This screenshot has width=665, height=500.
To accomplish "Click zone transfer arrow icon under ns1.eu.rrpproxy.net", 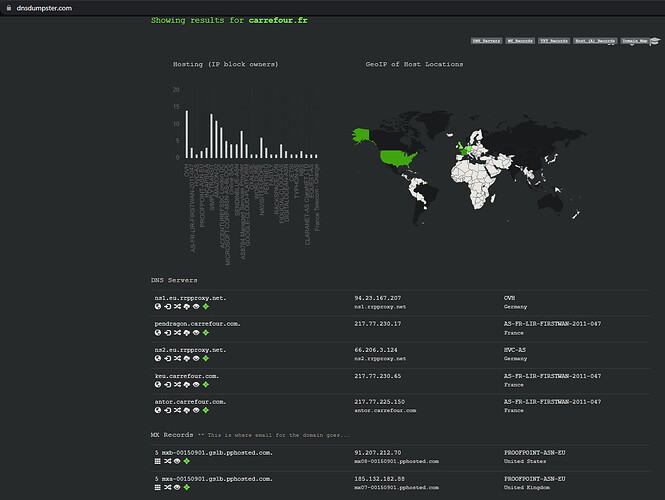I will pos(168,307).
